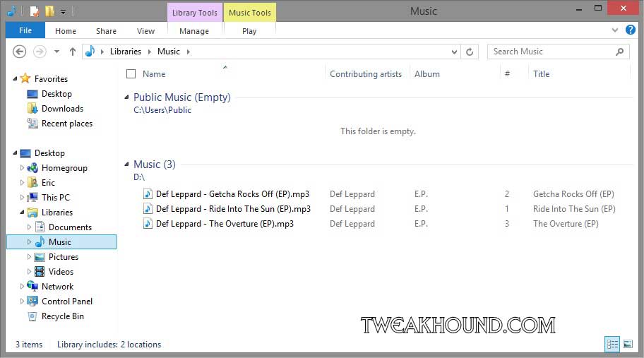Screen dimensions: 644x358
Task: Open the File menu
Action: point(25,30)
